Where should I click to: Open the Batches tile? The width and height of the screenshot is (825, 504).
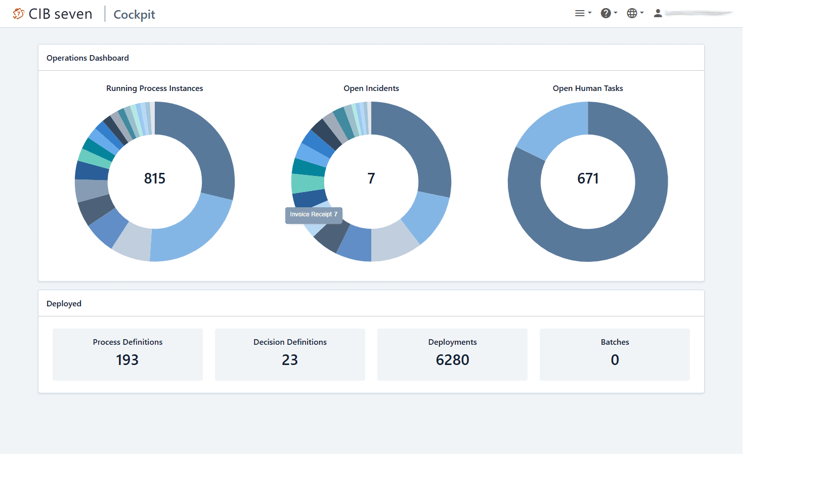coord(615,354)
